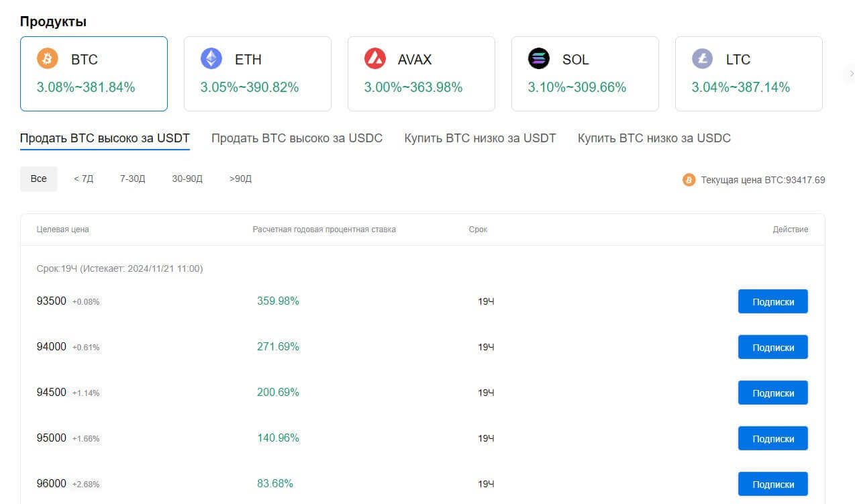Click the Litecoin logo icon
The width and height of the screenshot is (855, 504).
703,59
